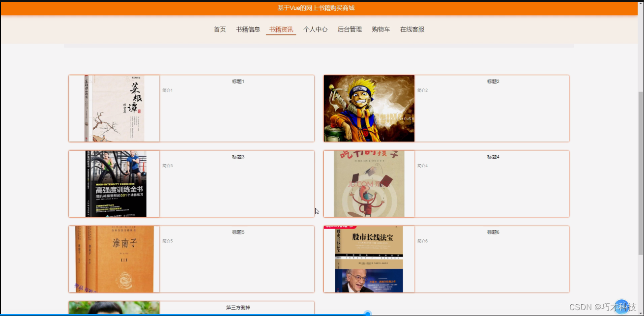Click the Naruto artwork thumbnail
Viewport: 644px width, 316px height.
tap(369, 108)
